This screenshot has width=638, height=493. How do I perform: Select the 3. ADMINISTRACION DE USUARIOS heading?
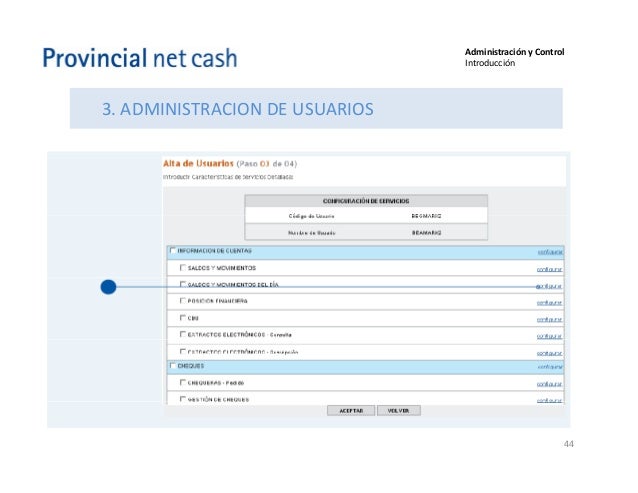click(238, 109)
